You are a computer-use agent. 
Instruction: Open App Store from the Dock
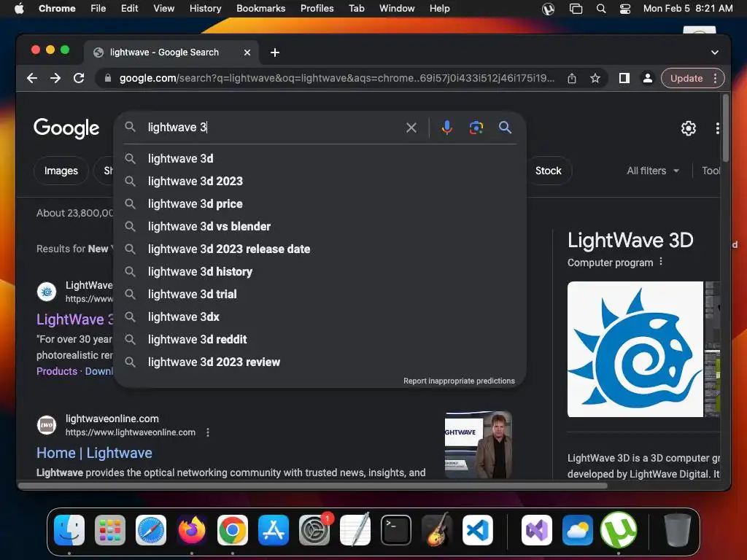(274, 530)
